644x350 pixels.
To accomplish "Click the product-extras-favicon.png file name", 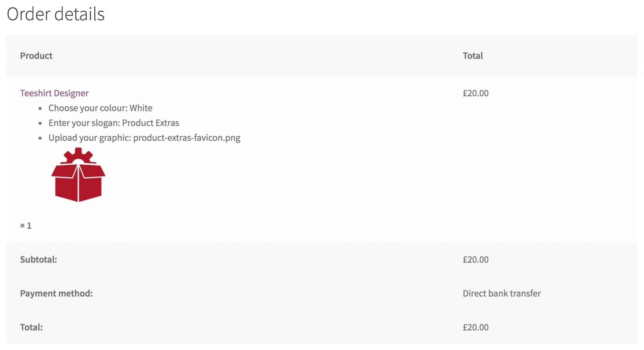I will click(187, 138).
